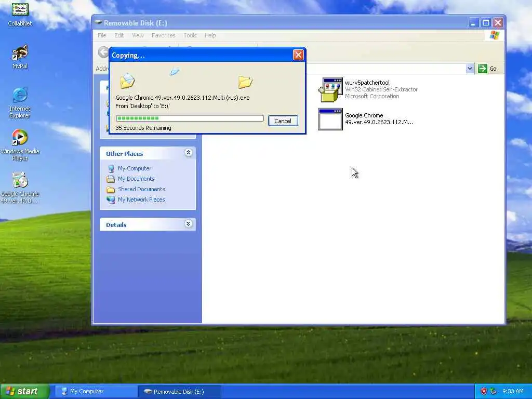Click the My Documents folder icon
Image resolution: width=532 pixels, height=399 pixels.
point(111,179)
